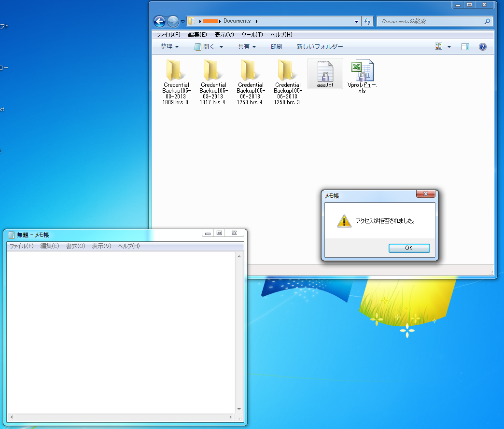This screenshot has width=504, height=429.
Task: Click inside the Notepad text area
Action: (121, 332)
